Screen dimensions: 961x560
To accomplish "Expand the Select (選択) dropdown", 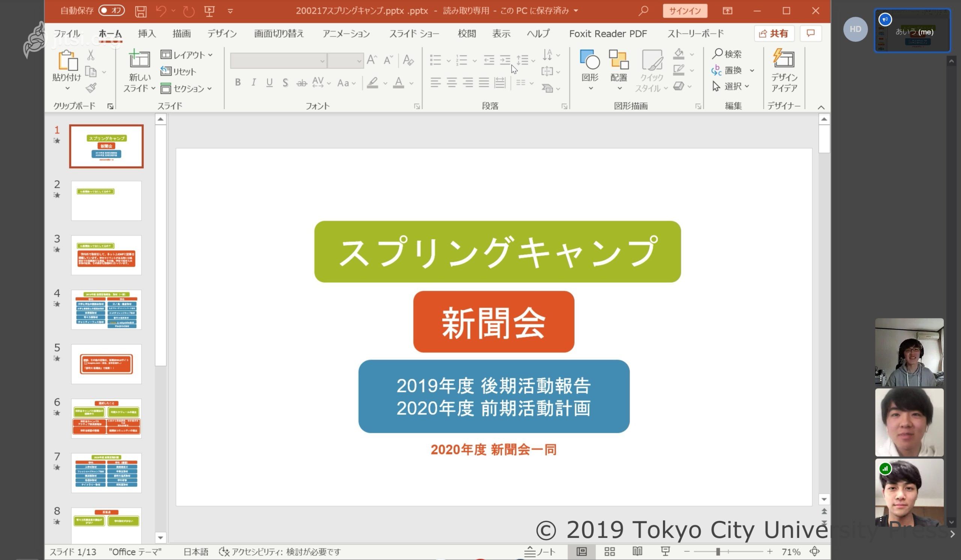I will [731, 87].
